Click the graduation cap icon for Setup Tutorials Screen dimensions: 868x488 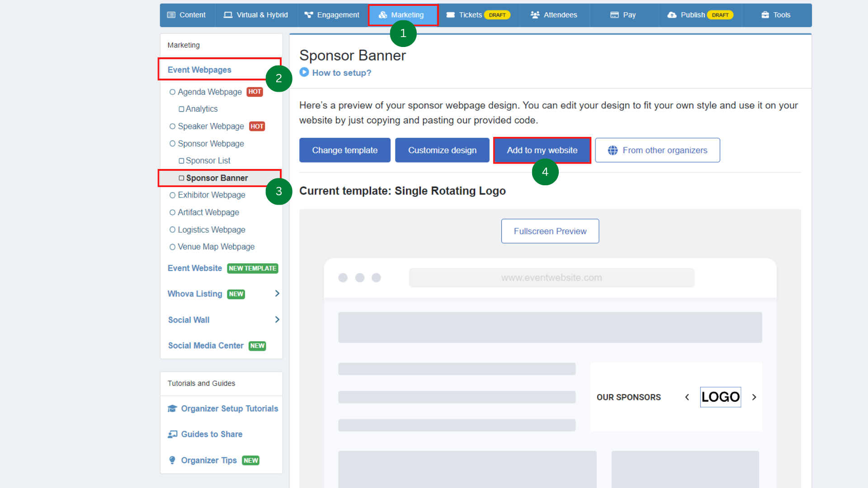pos(172,408)
